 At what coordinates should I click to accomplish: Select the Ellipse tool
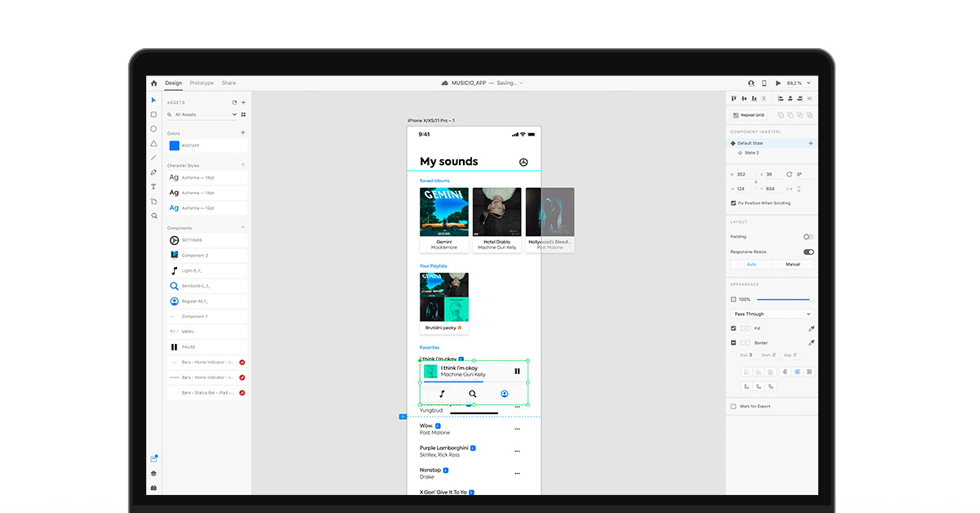tap(154, 129)
